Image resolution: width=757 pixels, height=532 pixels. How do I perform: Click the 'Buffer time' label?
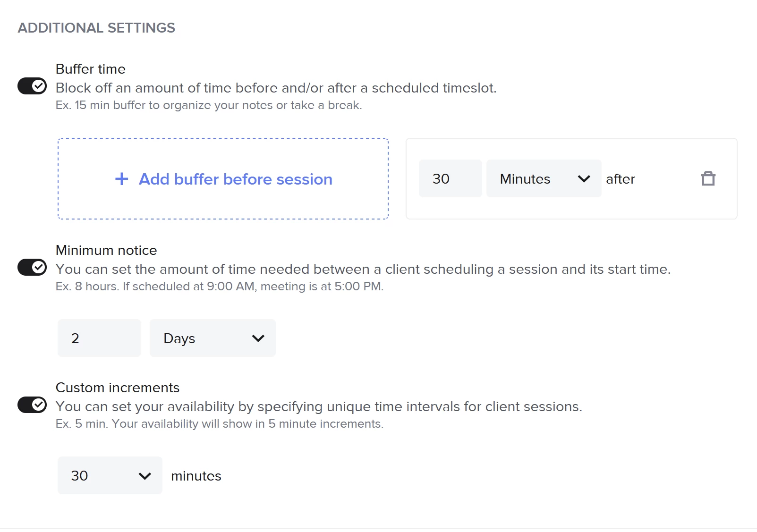tap(91, 69)
